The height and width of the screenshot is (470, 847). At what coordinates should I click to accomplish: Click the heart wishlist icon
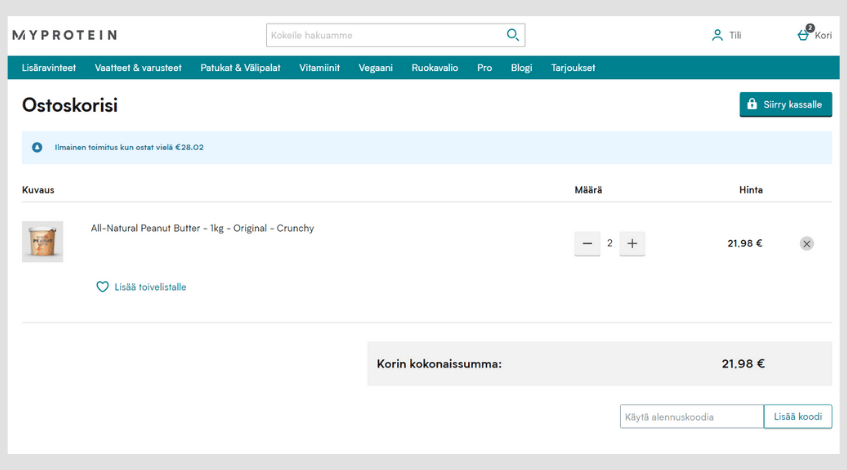(x=102, y=287)
